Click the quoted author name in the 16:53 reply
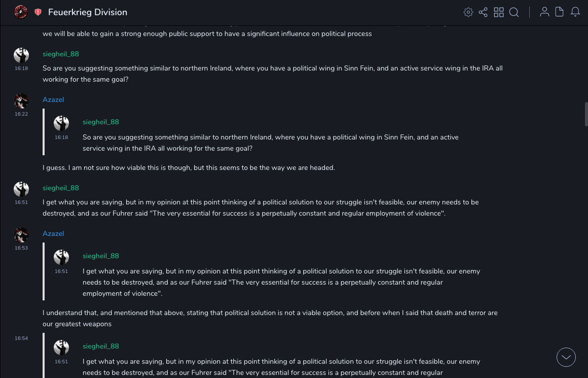 pos(101,256)
